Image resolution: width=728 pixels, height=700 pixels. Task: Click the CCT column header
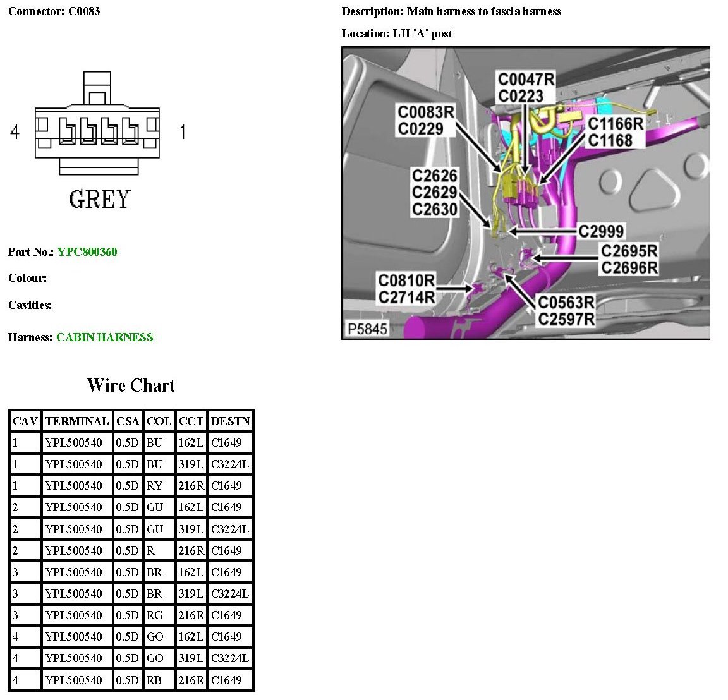191,421
